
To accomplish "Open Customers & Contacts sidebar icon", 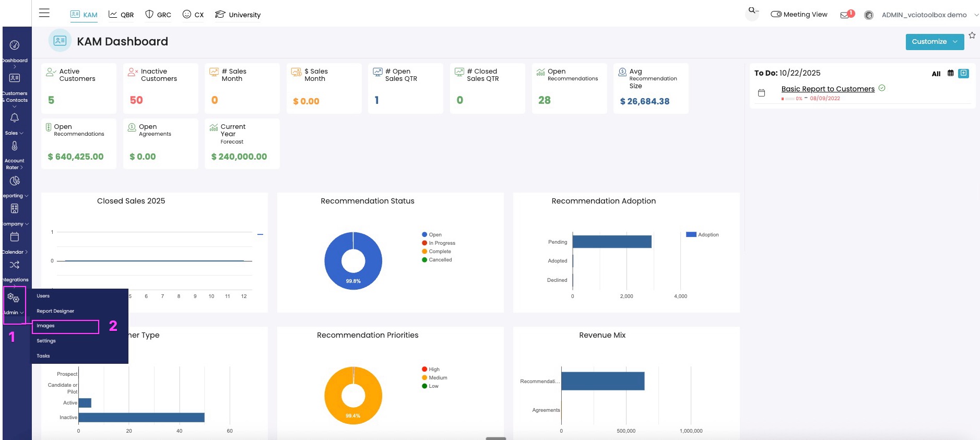I will pos(15,78).
